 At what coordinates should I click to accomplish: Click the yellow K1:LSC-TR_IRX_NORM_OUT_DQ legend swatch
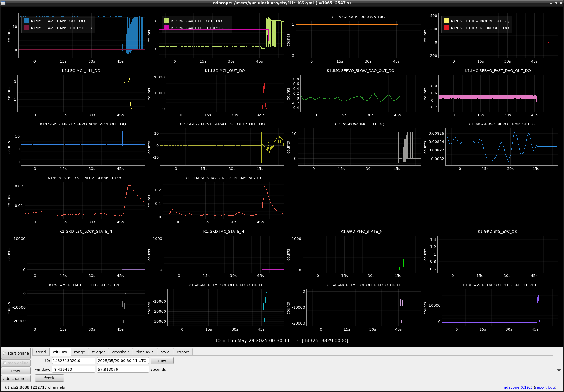click(x=447, y=21)
